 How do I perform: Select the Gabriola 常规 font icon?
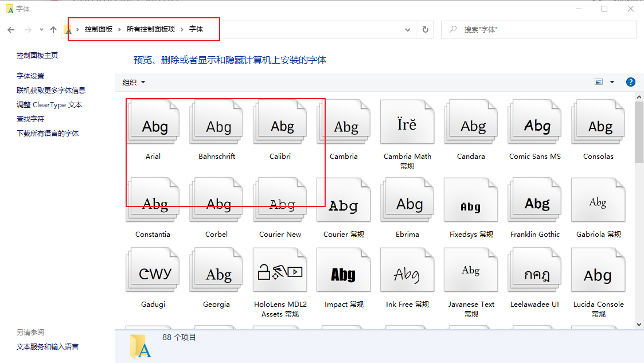pyautogui.click(x=599, y=200)
